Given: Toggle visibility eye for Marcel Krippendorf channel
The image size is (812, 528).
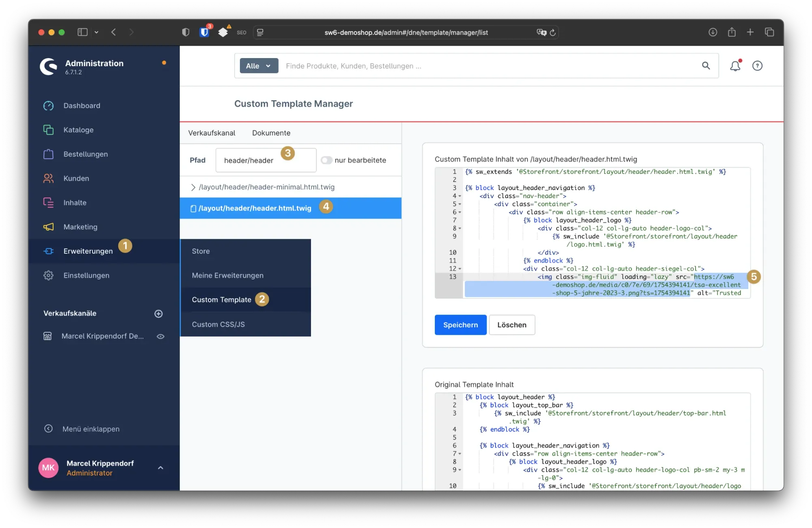Looking at the screenshot, I should coord(160,336).
